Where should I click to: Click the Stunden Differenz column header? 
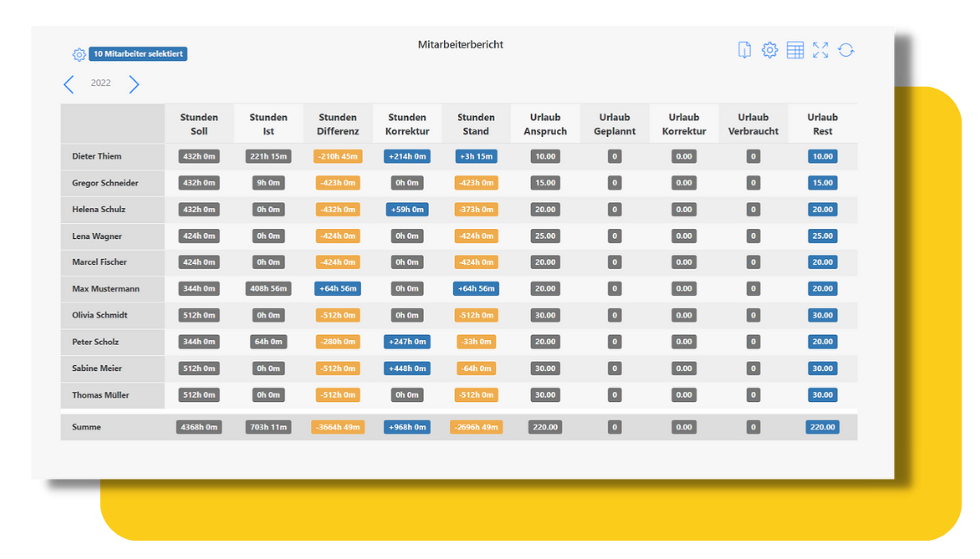point(338,124)
